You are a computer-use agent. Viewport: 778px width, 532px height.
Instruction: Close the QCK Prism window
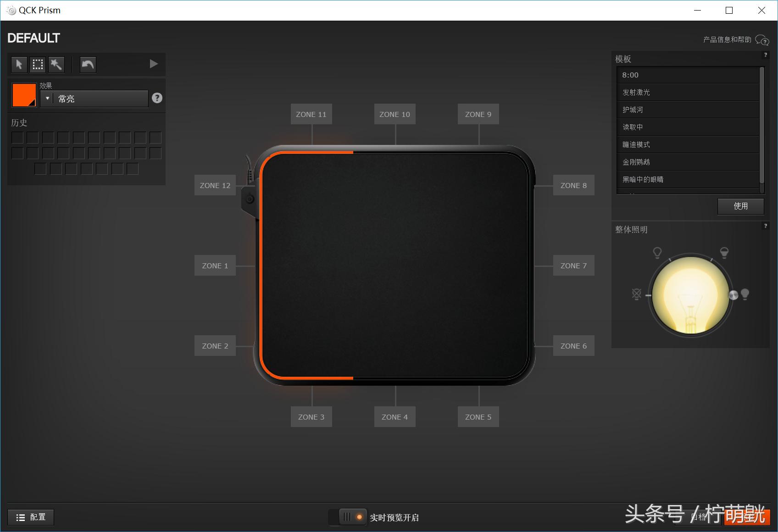(761, 10)
